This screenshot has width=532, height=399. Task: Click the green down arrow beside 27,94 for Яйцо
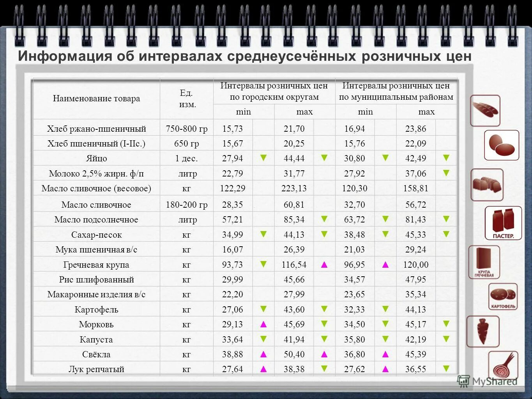tap(263, 158)
